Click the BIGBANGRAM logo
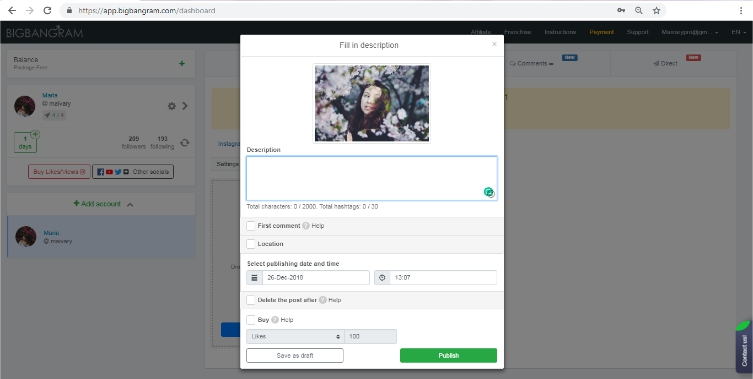Image resolution: width=753 pixels, height=379 pixels. (x=45, y=32)
